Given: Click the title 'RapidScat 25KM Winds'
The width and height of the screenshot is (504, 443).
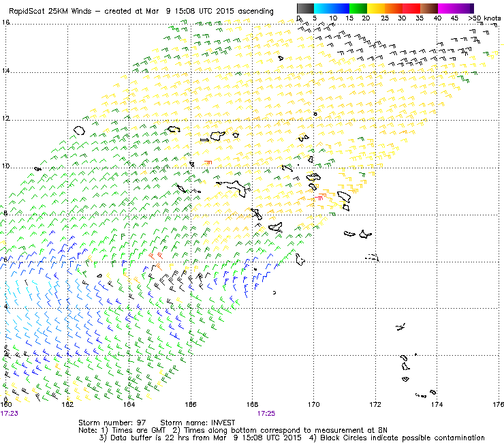Looking at the screenshot, I should tap(50, 12).
